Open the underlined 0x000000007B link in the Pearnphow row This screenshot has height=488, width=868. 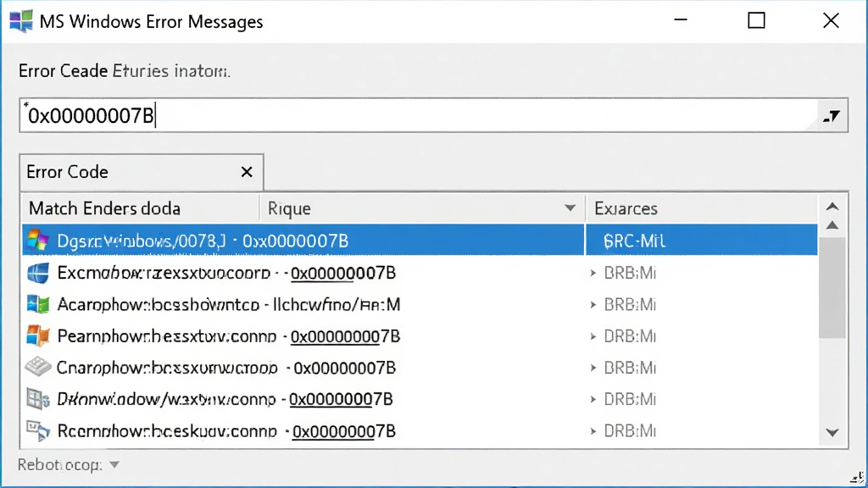point(346,336)
